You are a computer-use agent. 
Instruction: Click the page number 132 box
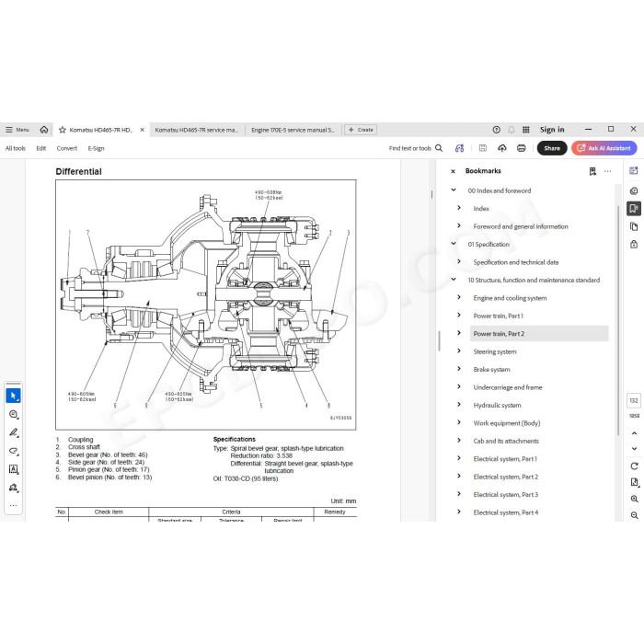pyautogui.click(x=634, y=400)
